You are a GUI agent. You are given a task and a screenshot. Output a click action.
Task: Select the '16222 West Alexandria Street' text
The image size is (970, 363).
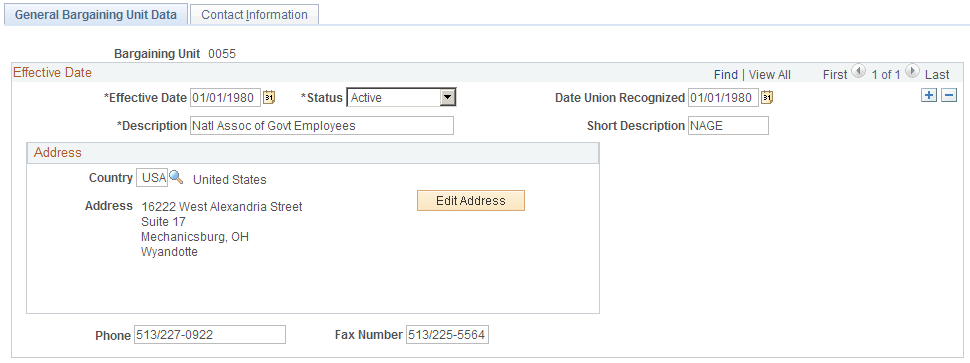(x=221, y=207)
